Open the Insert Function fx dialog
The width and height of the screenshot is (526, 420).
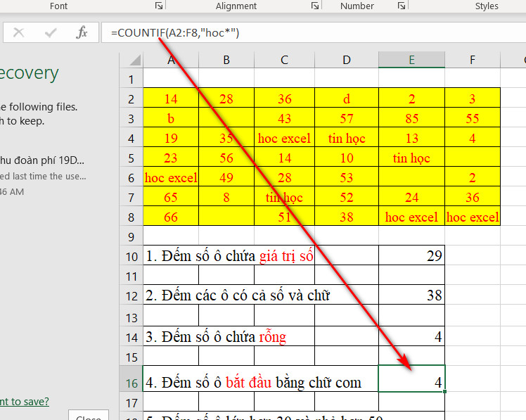point(82,32)
